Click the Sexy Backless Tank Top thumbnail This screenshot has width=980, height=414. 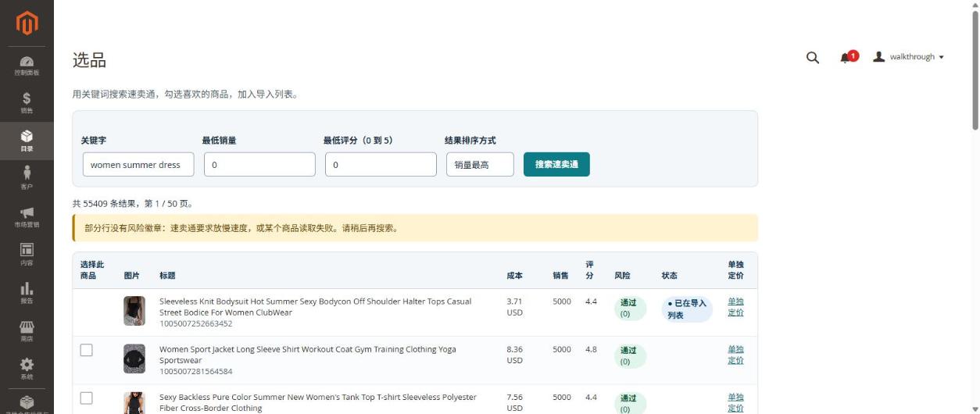click(x=134, y=403)
